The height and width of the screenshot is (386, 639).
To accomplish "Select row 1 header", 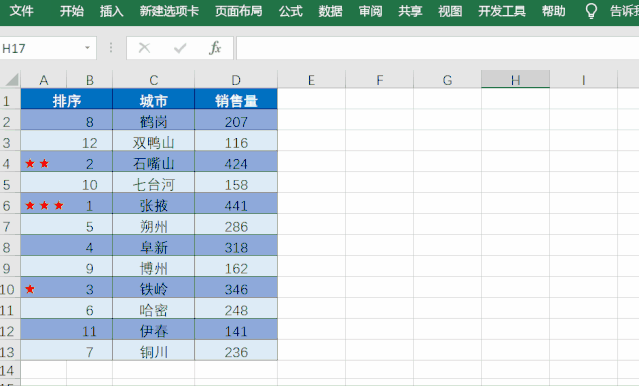I will [x=10, y=99].
